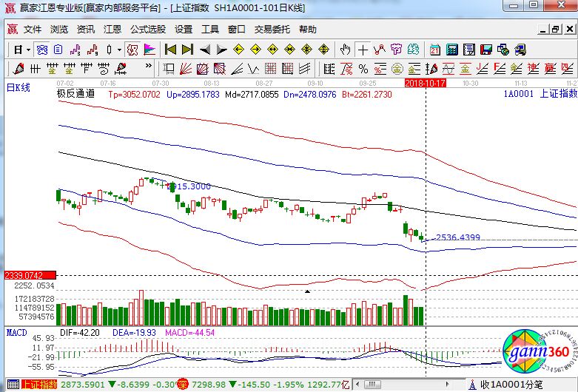578x392 pixels.
Task: Click the jump-to-first-bar arrow icon
Action: pos(169,50)
